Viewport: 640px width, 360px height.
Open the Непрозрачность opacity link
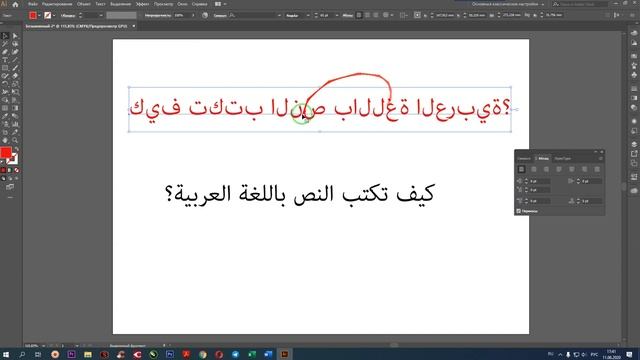point(158,16)
